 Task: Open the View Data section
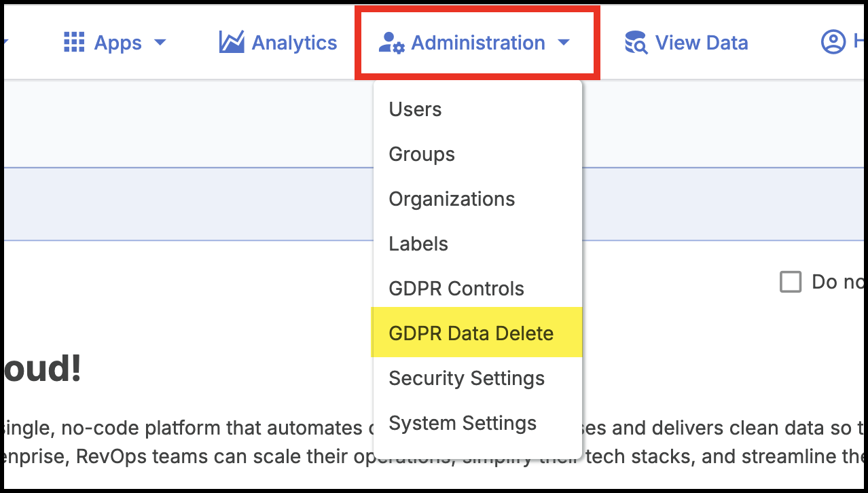point(701,42)
